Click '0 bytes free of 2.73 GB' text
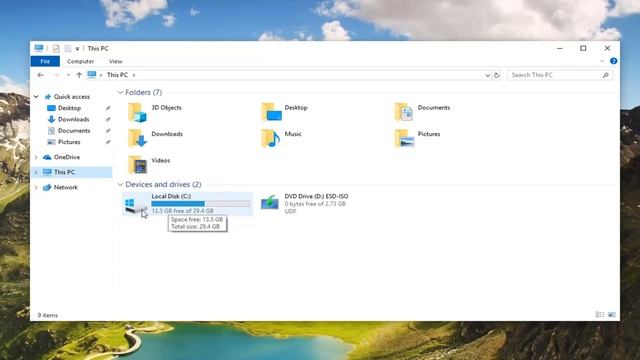This screenshot has height=360, width=640. (x=315, y=204)
